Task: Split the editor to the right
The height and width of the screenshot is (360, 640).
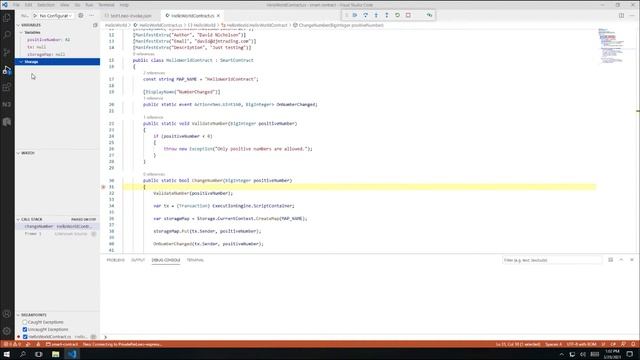Action: point(621,16)
